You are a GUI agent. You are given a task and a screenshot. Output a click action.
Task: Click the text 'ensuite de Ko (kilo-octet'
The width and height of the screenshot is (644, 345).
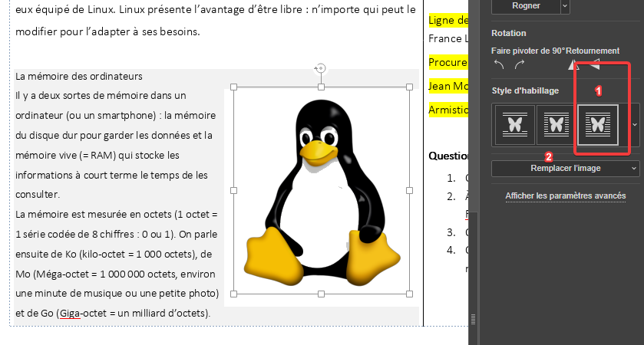(70, 255)
